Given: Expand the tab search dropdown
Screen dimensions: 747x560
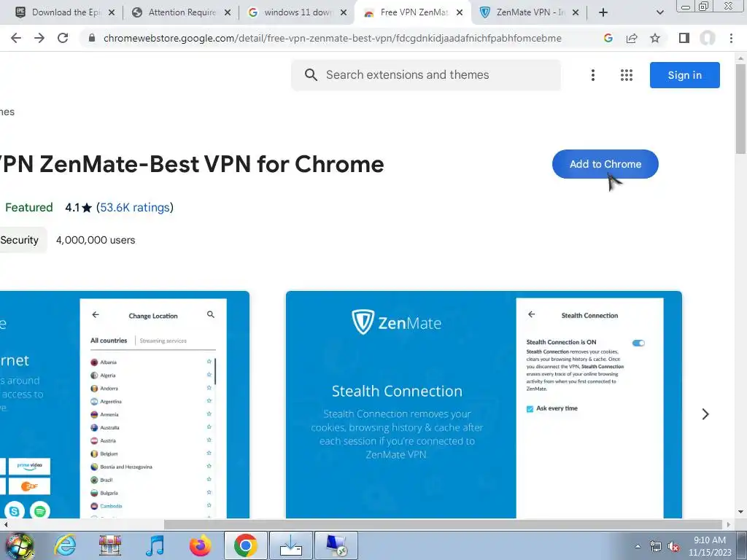Looking at the screenshot, I should [659, 12].
